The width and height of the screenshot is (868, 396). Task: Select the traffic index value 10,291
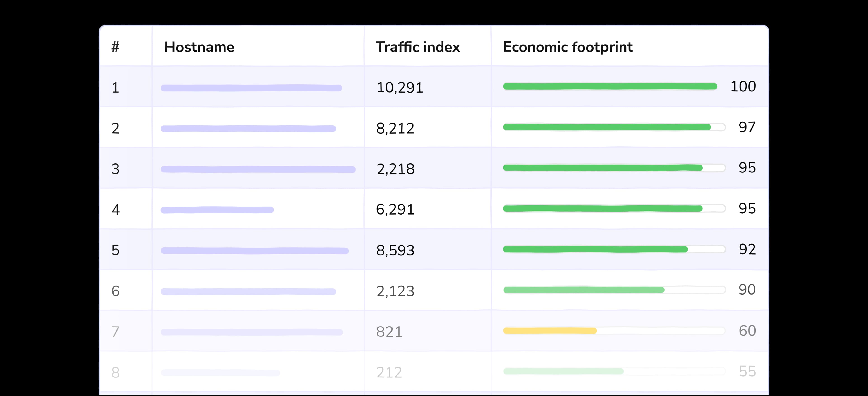(400, 88)
